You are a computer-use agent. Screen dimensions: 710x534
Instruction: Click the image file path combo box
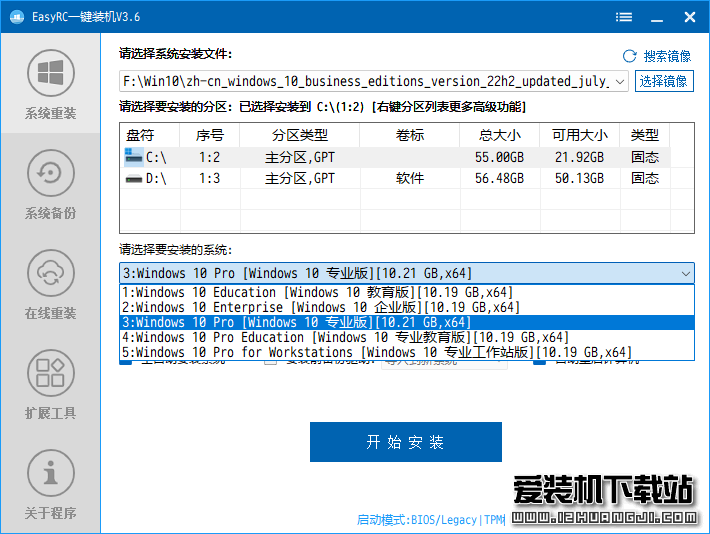(x=374, y=81)
